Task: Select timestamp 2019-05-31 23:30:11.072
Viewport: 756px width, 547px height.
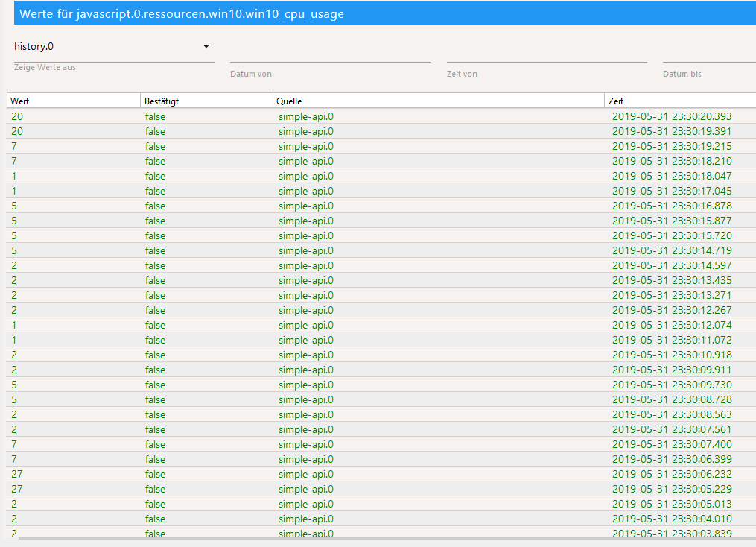Action: point(672,340)
